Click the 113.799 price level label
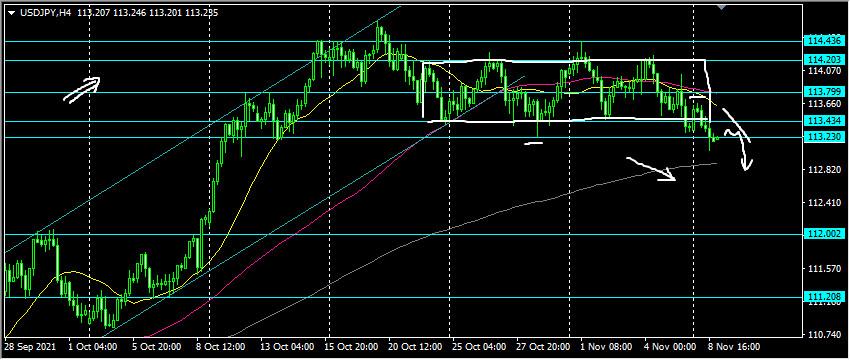The width and height of the screenshot is (850, 360). pos(824,92)
